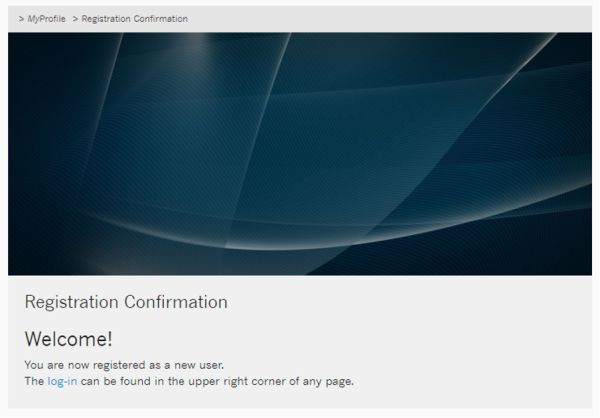Screen dimensions: 600x418
Task: Follow the log-in link in the welcome text
Action: [62, 381]
